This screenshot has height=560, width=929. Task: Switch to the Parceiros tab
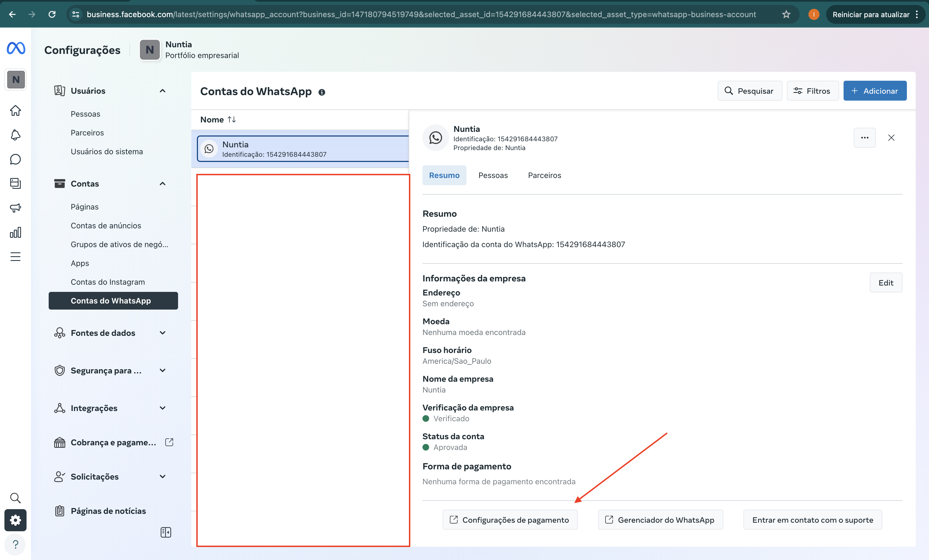pyautogui.click(x=544, y=175)
